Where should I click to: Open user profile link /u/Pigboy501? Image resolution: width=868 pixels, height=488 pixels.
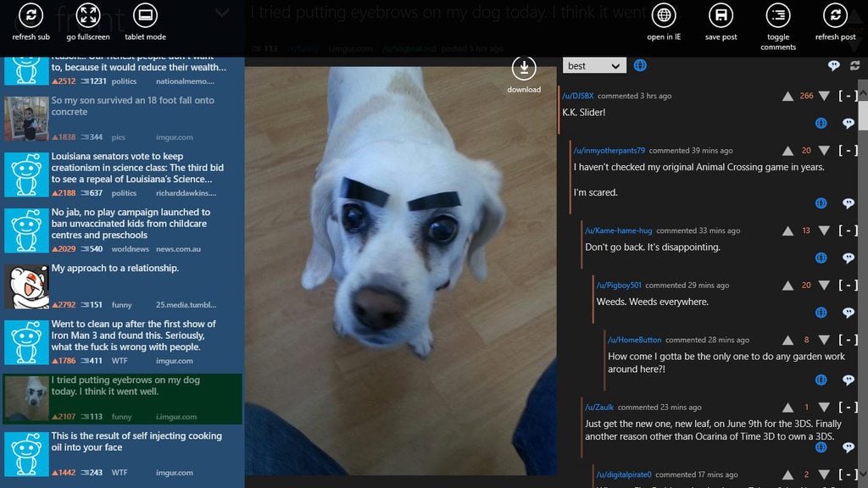pos(619,286)
